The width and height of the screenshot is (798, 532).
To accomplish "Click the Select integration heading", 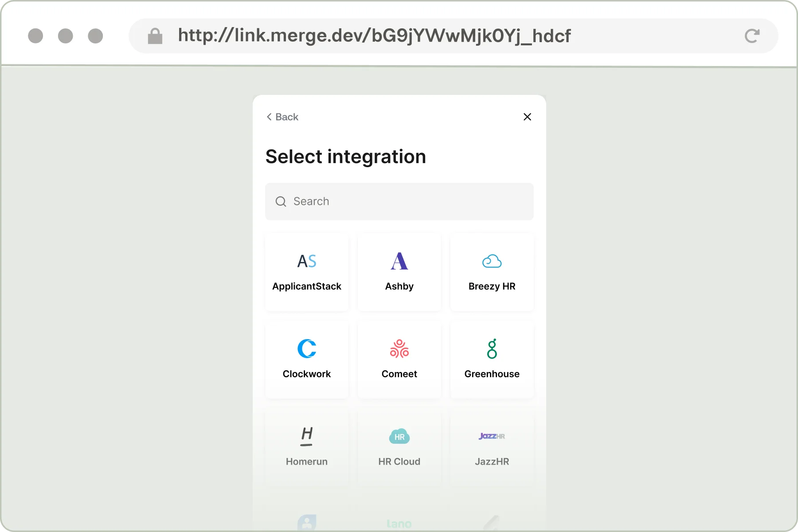I will [346, 156].
